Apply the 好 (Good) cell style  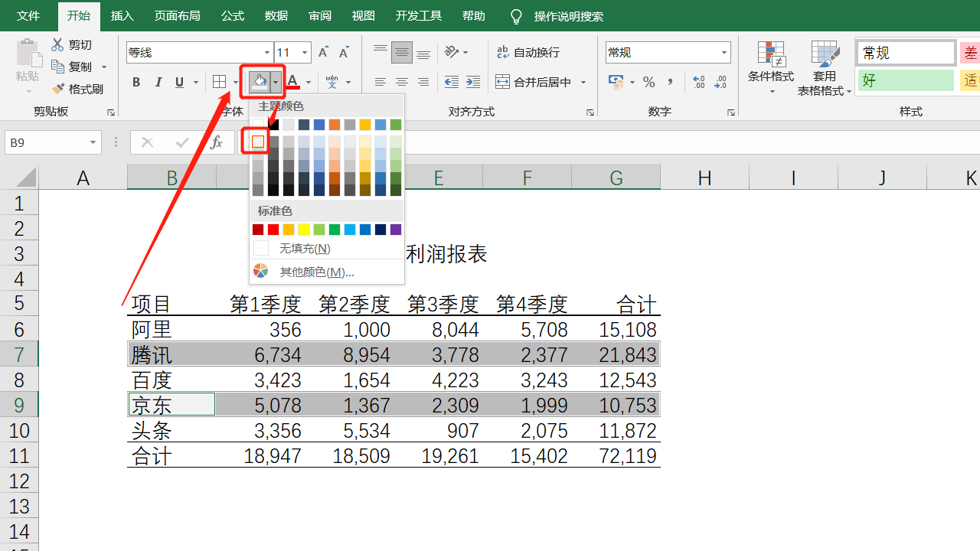[906, 80]
